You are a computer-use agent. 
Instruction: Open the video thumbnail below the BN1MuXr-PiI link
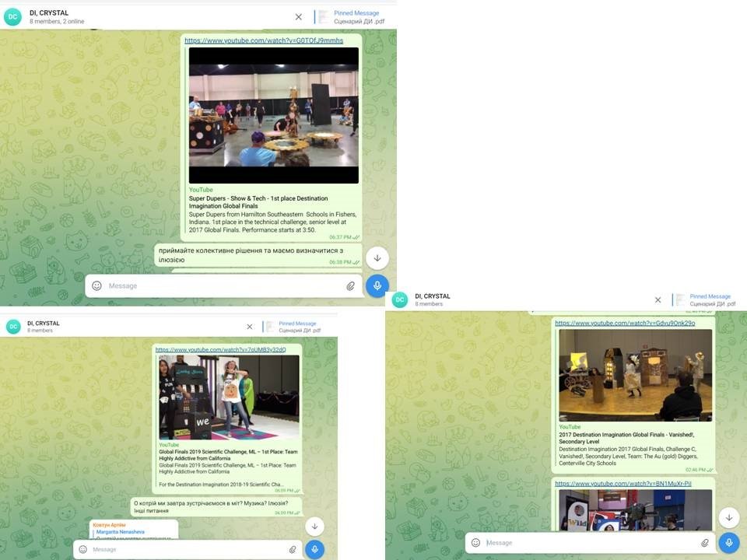[636, 510]
